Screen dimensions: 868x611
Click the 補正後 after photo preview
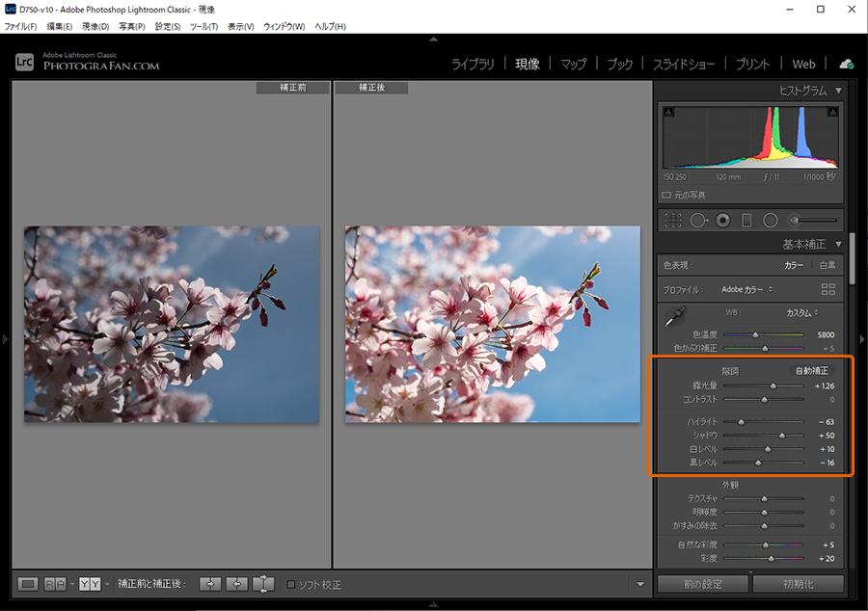pyautogui.click(x=492, y=324)
